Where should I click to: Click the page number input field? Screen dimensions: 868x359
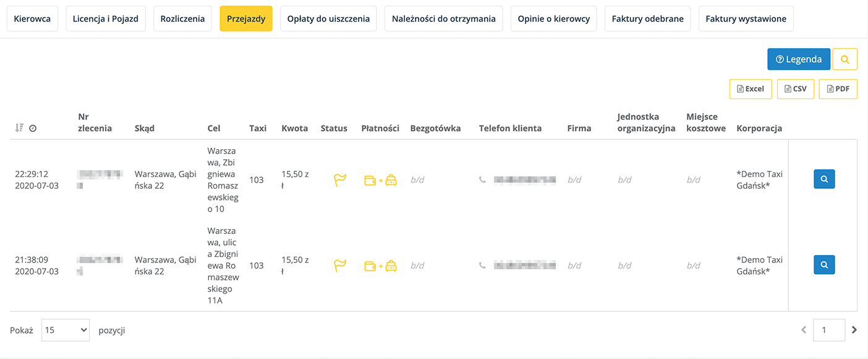point(829,330)
